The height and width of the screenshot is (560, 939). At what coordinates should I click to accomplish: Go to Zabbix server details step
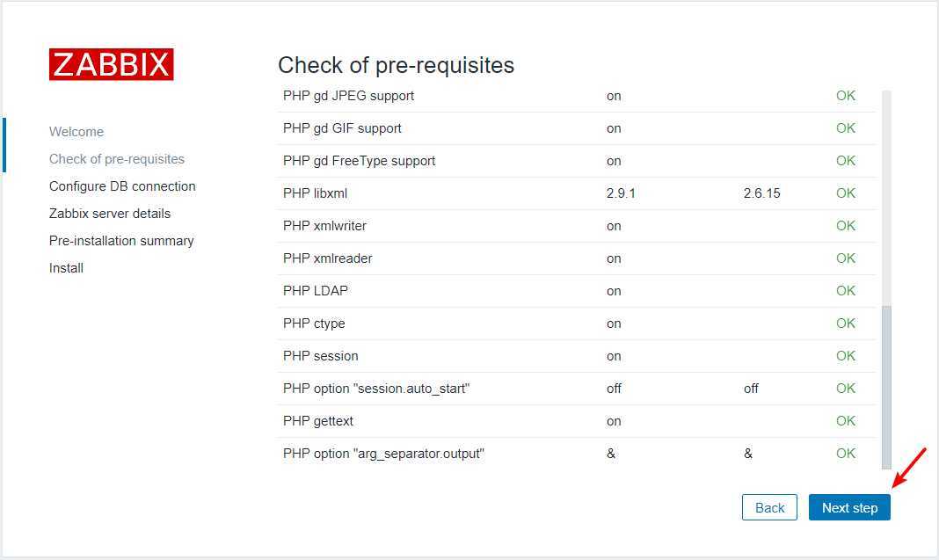(110, 214)
